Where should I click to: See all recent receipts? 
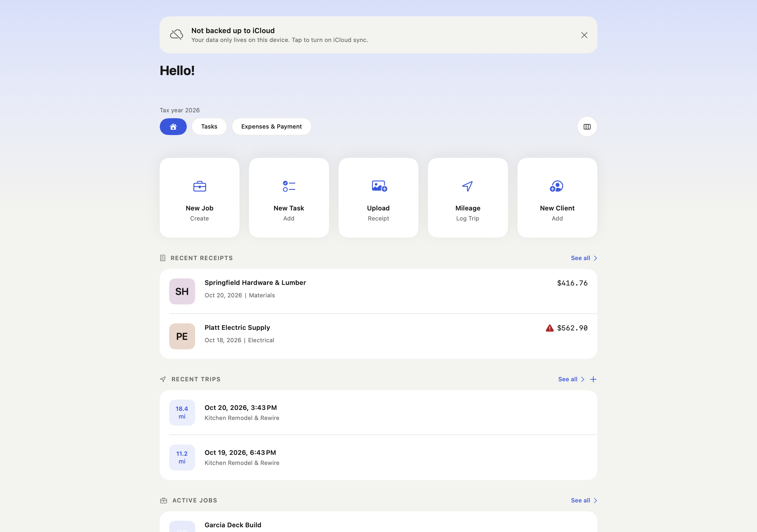pos(584,258)
